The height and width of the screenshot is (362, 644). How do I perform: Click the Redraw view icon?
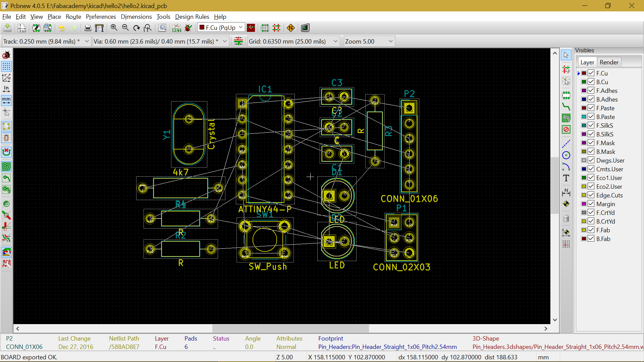137,28
